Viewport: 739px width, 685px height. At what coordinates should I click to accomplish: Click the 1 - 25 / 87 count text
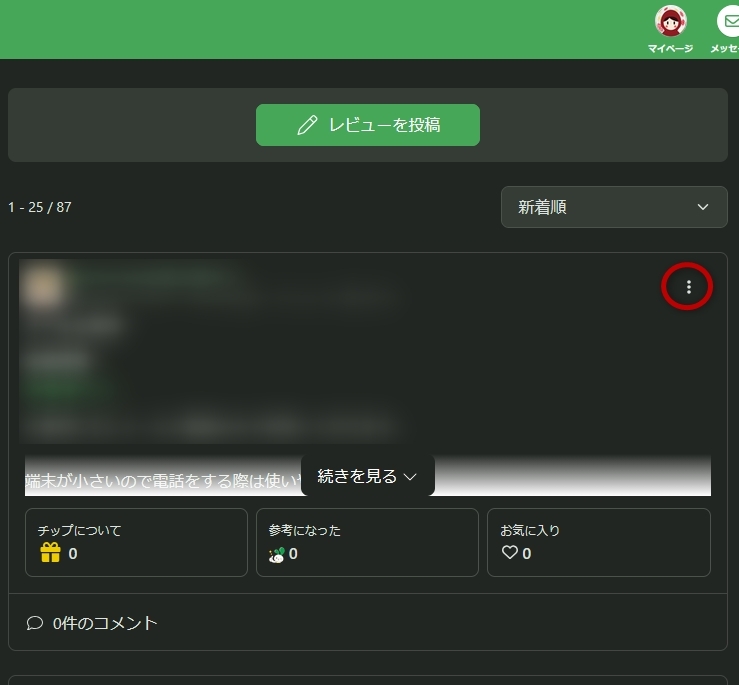pos(40,207)
